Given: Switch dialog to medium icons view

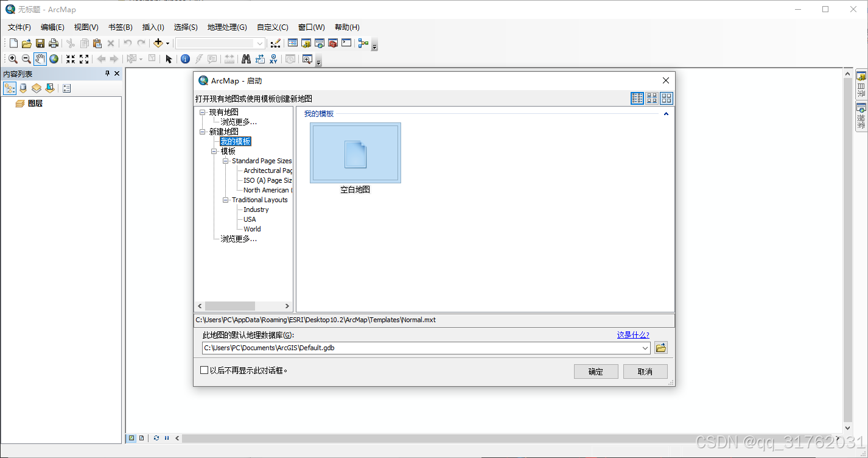Looking at the screenshot, I should pyautogui.click(x=652, y=98).
